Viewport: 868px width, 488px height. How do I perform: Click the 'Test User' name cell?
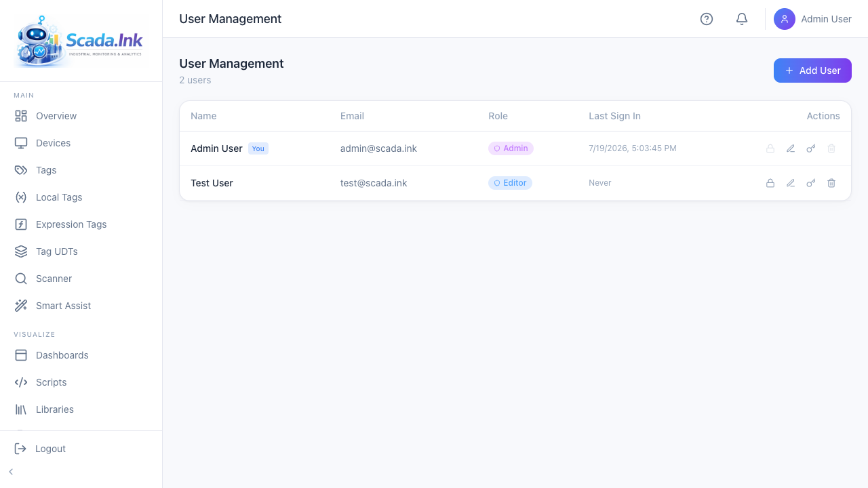click(212, 183)
